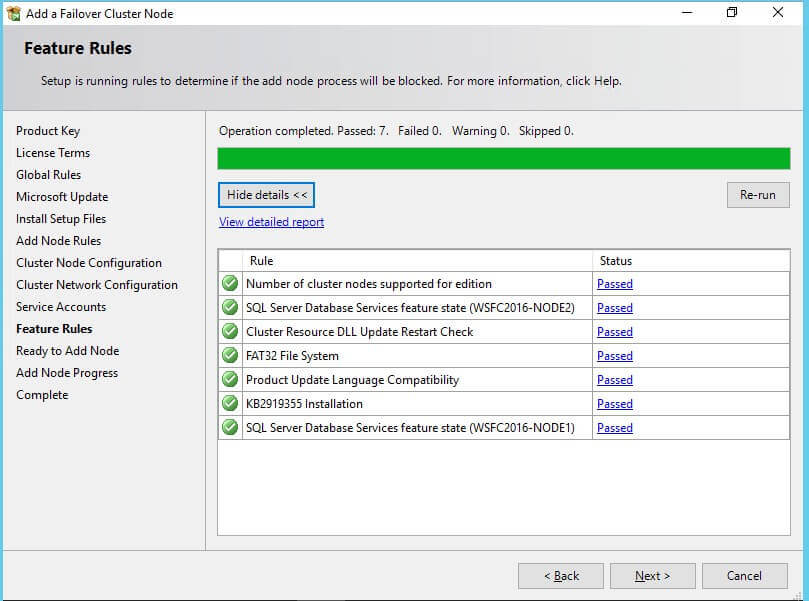Click green check icon beside FAT32 File System
The height and width of the screenshot is (601, 809).
(x=230, y=356)
